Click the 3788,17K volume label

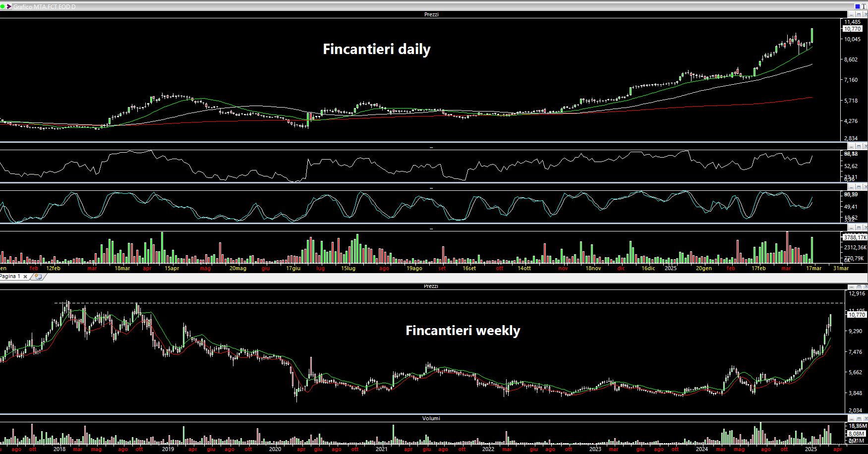coord(855,237)
